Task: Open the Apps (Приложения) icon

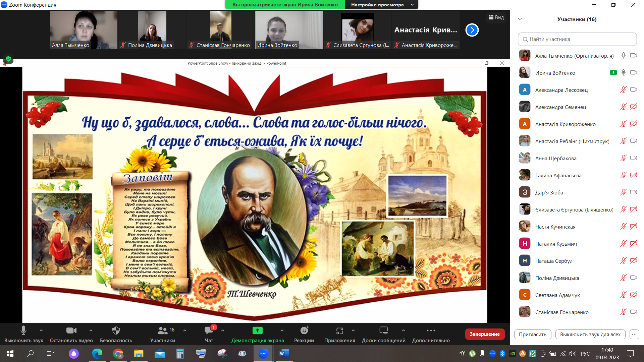Action: 339,331
